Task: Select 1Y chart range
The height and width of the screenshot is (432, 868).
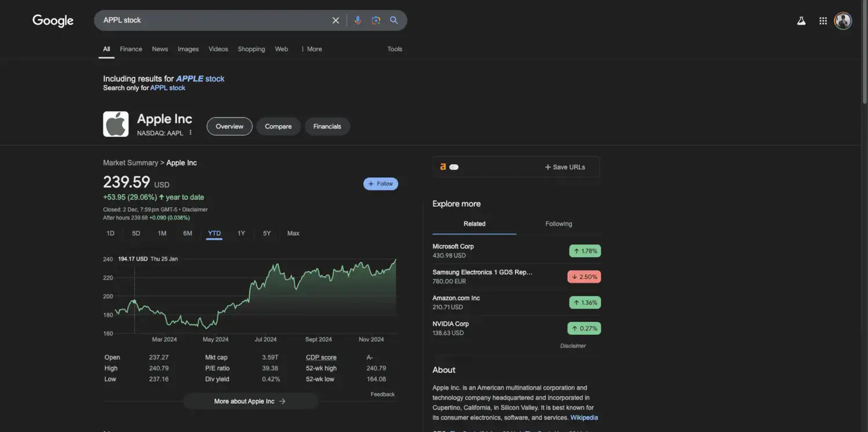Action: pos(241,233)
